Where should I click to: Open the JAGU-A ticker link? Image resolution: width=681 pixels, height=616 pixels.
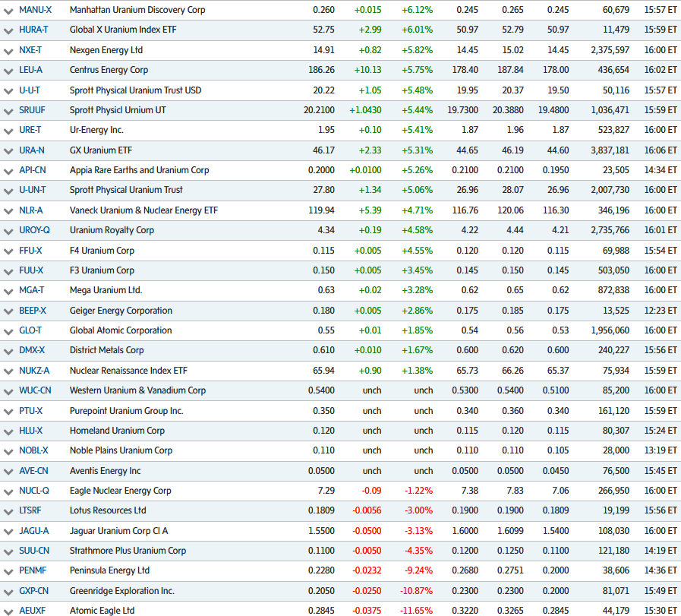pos(34,531)
